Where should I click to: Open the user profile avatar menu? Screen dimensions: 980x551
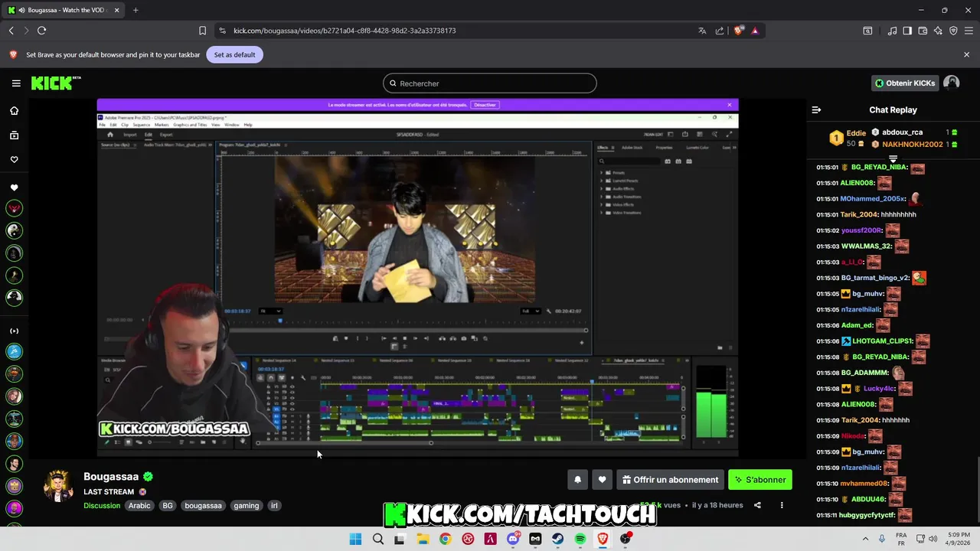click(x=952, y=83)
